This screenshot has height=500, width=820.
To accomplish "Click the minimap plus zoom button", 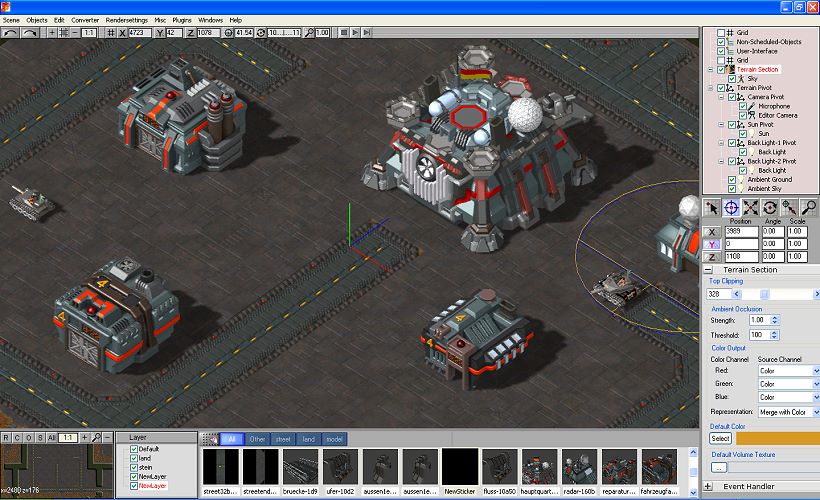I will coord(85,437).
